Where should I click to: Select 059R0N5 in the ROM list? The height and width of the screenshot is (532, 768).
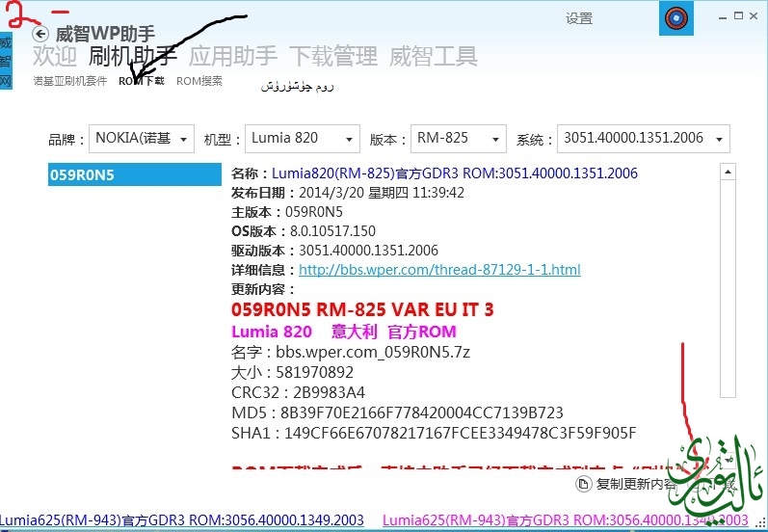tap(135, 174)
